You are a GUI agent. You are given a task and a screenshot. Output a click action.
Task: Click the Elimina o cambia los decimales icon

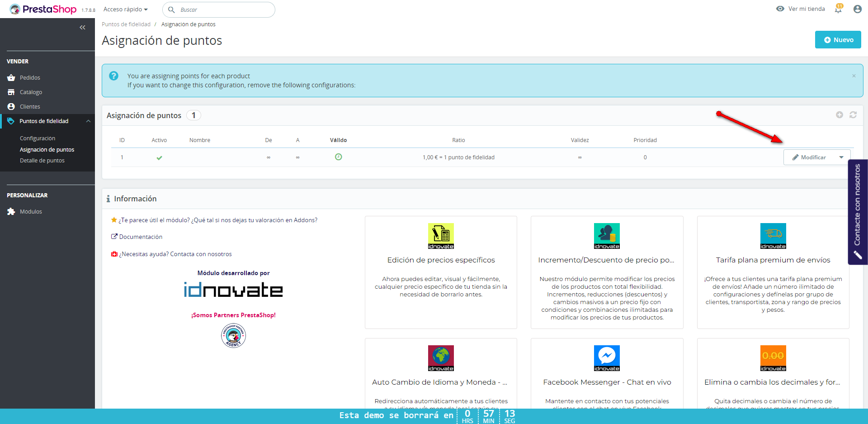coord(773,358)
